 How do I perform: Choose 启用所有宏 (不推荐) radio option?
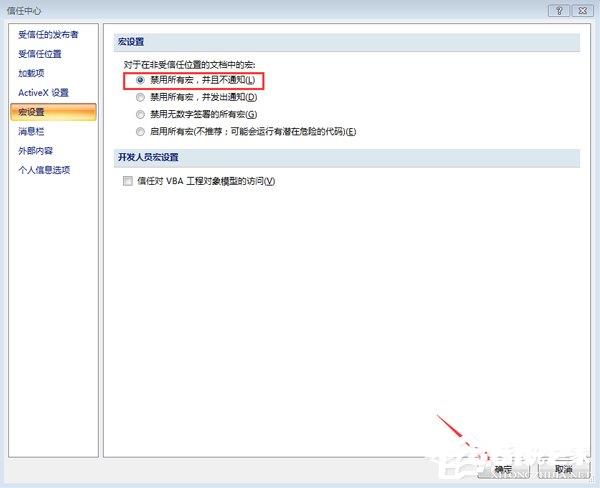pos(140,132)
